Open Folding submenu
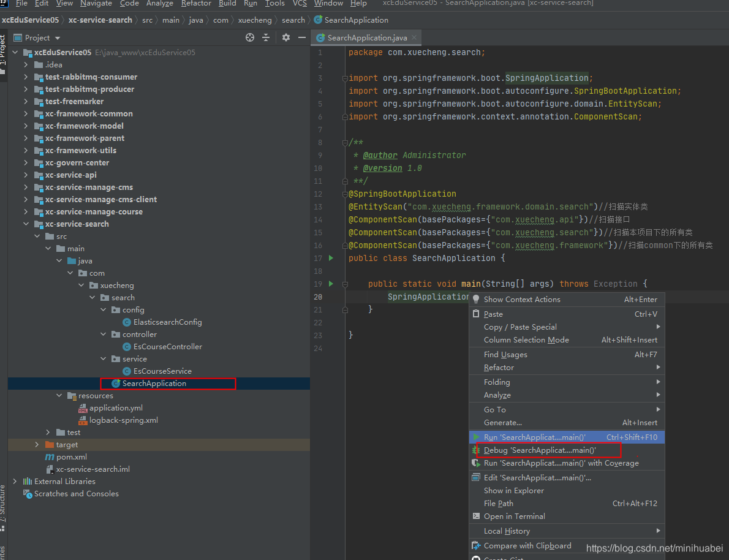Viewport: 729px width, 560px height. coord(567,382)
